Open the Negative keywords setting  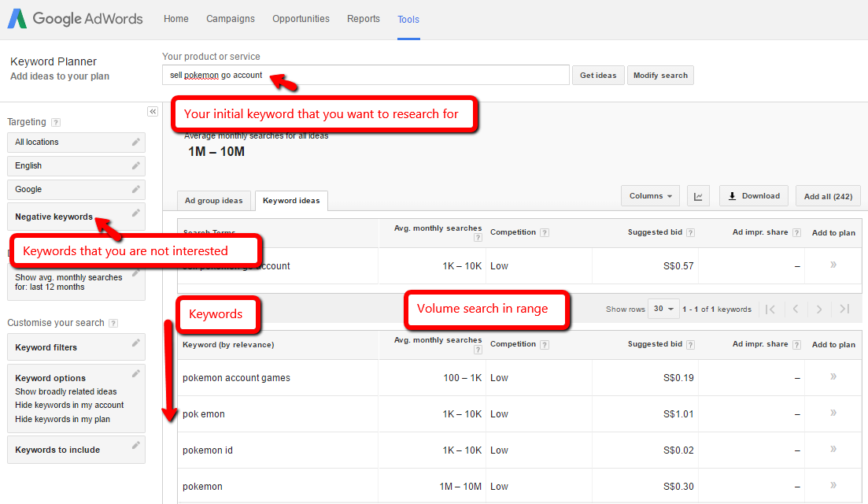[76, 217]
